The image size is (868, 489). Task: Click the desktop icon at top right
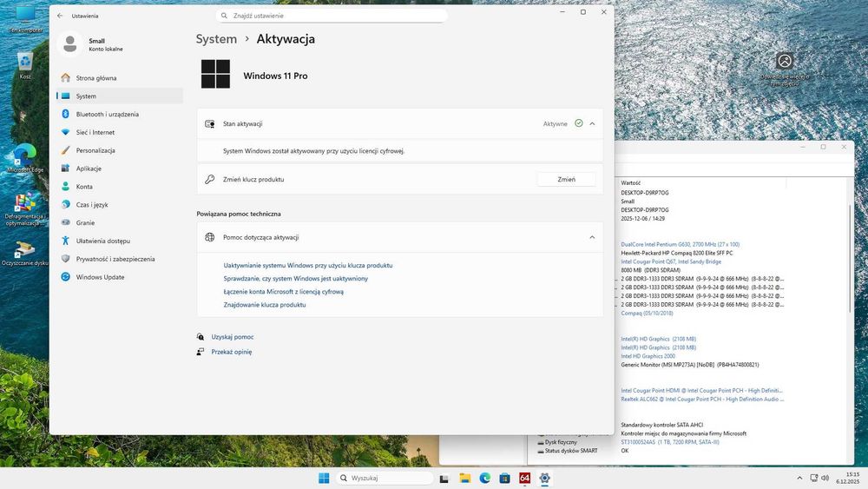pyautogui.click(x=785, y=69)
